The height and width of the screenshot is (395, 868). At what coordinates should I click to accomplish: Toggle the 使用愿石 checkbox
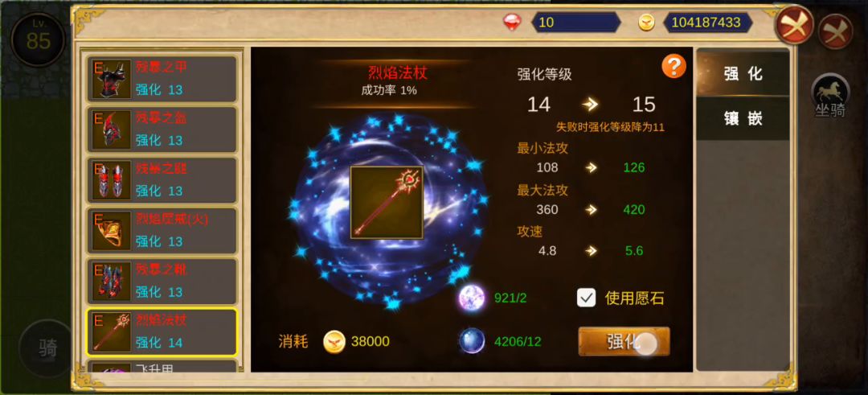pos(586,298)
